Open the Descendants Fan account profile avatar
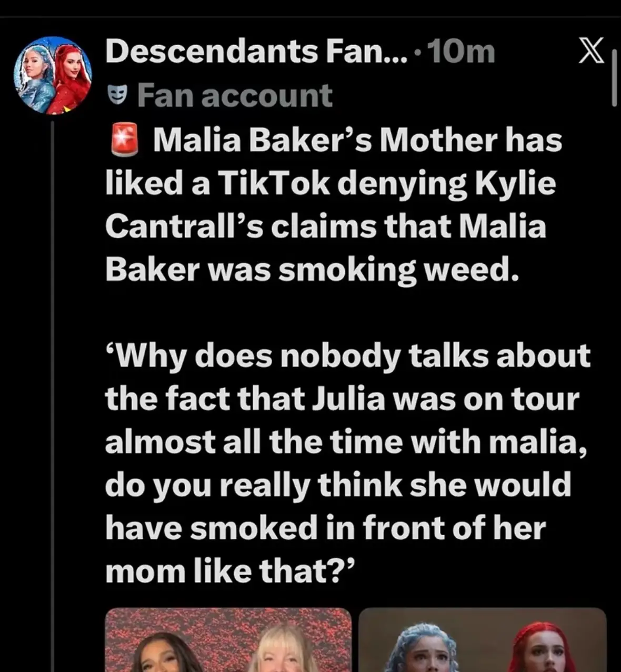The image size is (621, 672). coord(53,75)
